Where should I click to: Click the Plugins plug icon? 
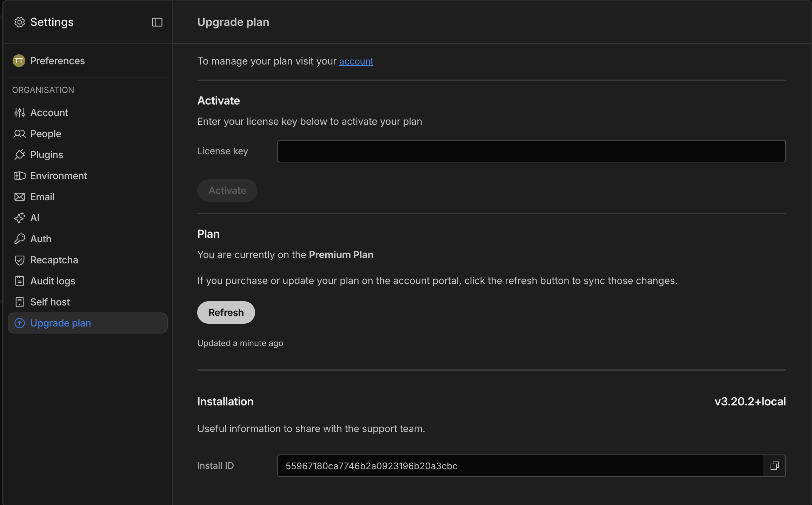(20, 155)
